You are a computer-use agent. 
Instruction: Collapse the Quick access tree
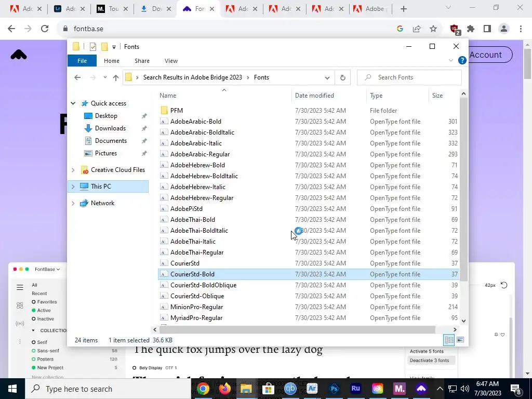click(73, 103)
